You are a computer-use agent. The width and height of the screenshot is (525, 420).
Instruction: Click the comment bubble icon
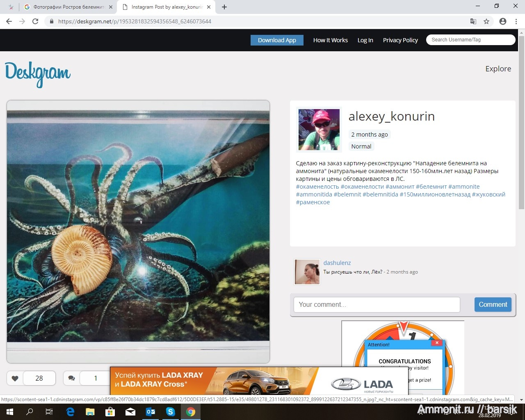71,378
